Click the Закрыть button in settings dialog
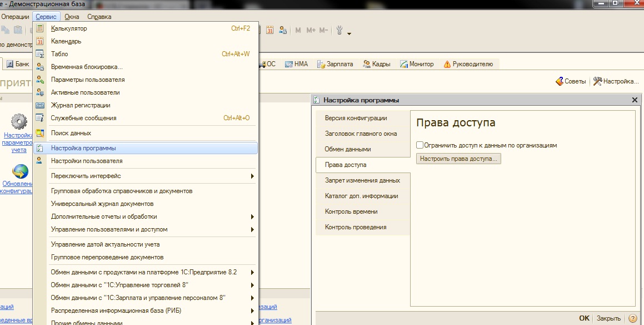The width and height of the screenshot is (644, 325). point(608,318)
